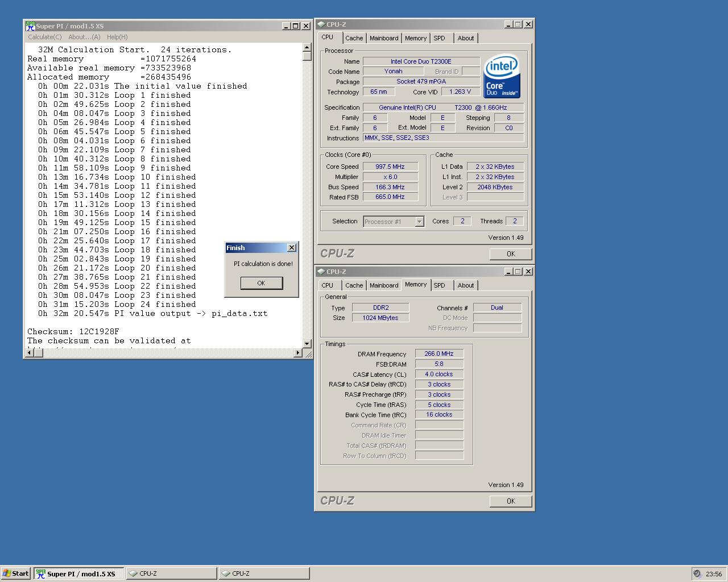Click the Super PI horizontal scrollbar thumb
Image resolution: width=728 pixels, height=582 pixels.
click(x=38, y=353)
